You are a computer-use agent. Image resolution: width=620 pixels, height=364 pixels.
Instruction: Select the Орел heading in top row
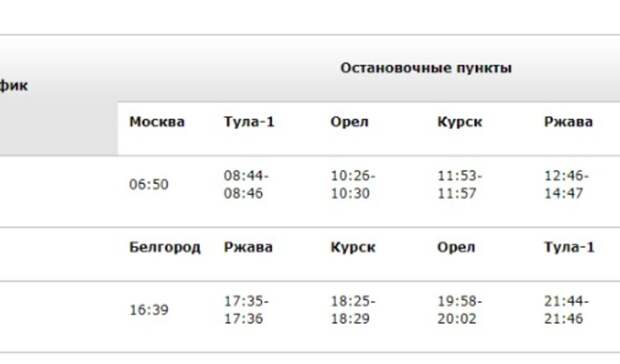(x=350, y=122)
